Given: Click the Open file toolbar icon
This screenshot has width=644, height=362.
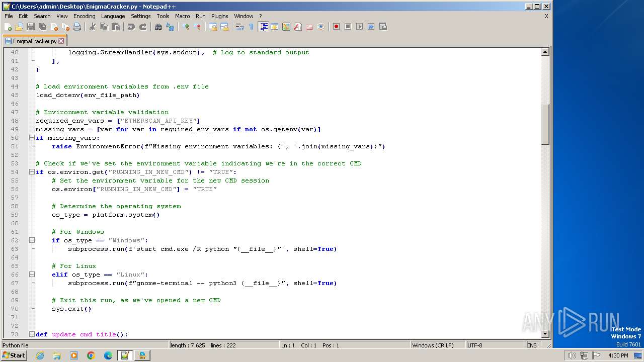Looking at the screenshot, I should point(19,27).
